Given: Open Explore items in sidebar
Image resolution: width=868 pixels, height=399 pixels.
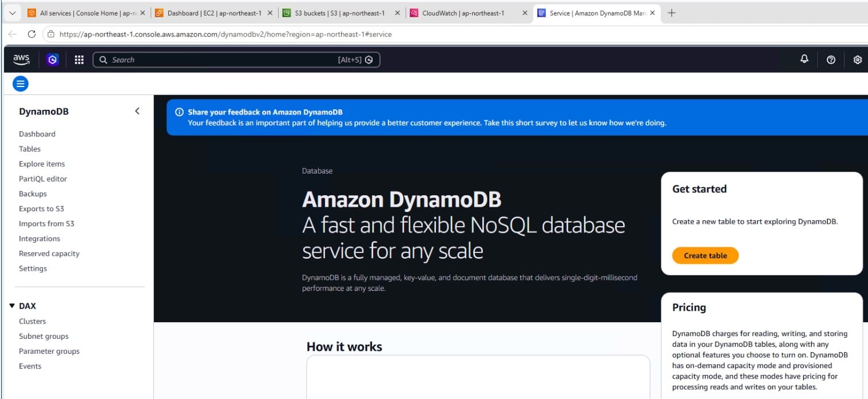Looking at the screenshot, I should pos(42,164).
